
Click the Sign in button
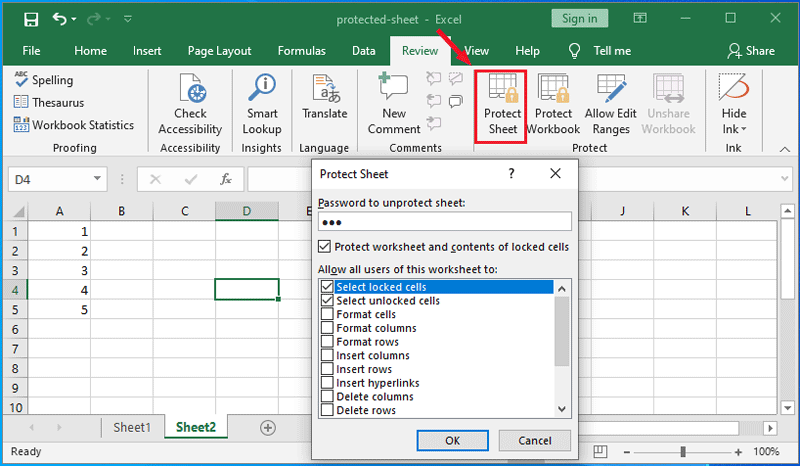pyautogui.click(x=580, y=19)
